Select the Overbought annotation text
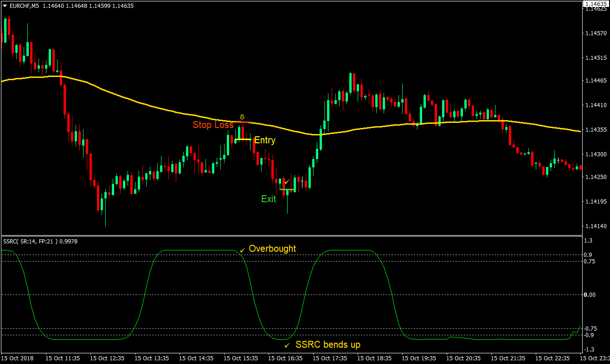The height and width of the screenshot is (364, 610). 272,249
